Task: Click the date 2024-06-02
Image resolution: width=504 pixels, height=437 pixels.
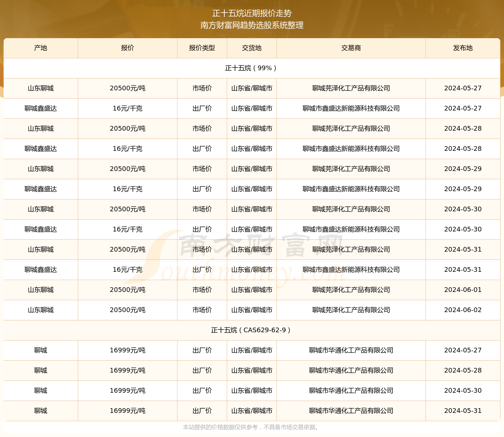Action: tap(463, 310)
